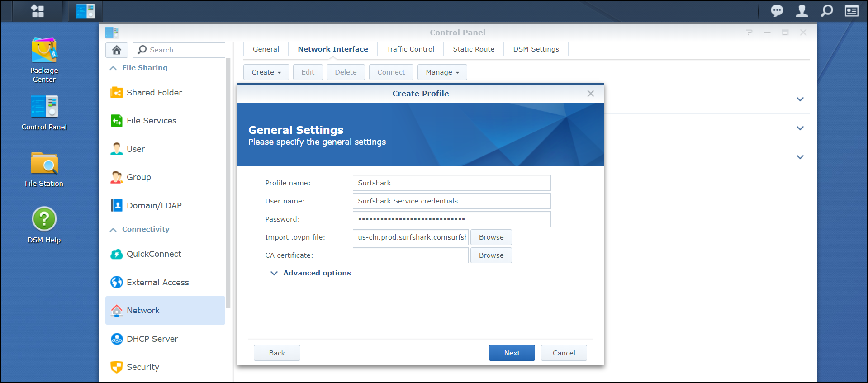Click the Control Panel window title icon
This screenshot has height=383, width=868.
point(112,33)
